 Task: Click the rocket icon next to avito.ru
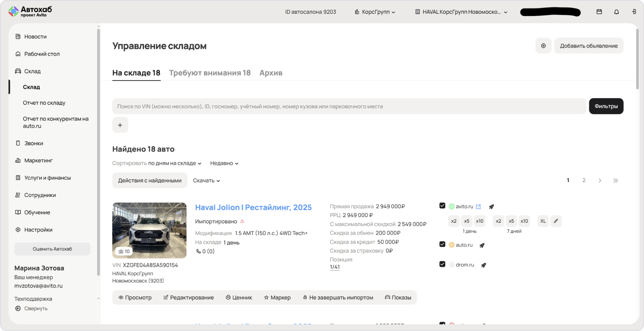(x=491, y=207)
